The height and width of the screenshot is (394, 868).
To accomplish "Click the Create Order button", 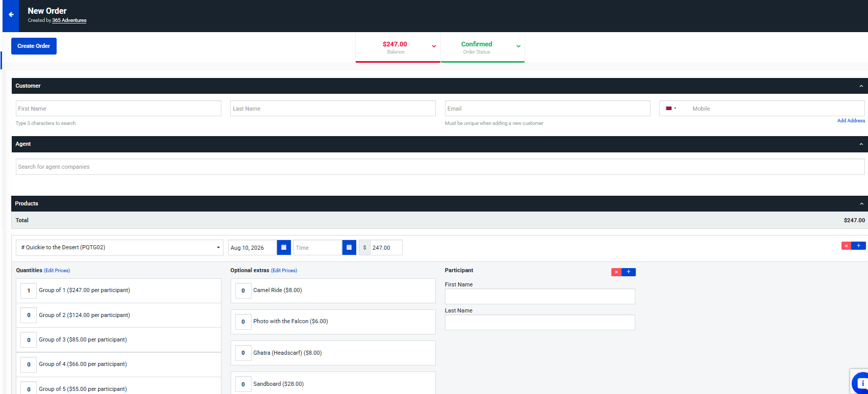I will (x=34, y=46).
